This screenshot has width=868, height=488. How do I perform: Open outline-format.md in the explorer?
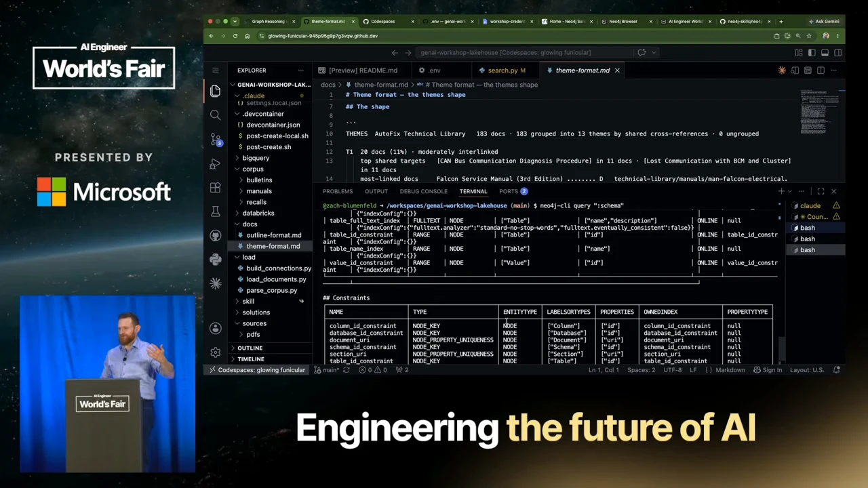click(274, 235)
